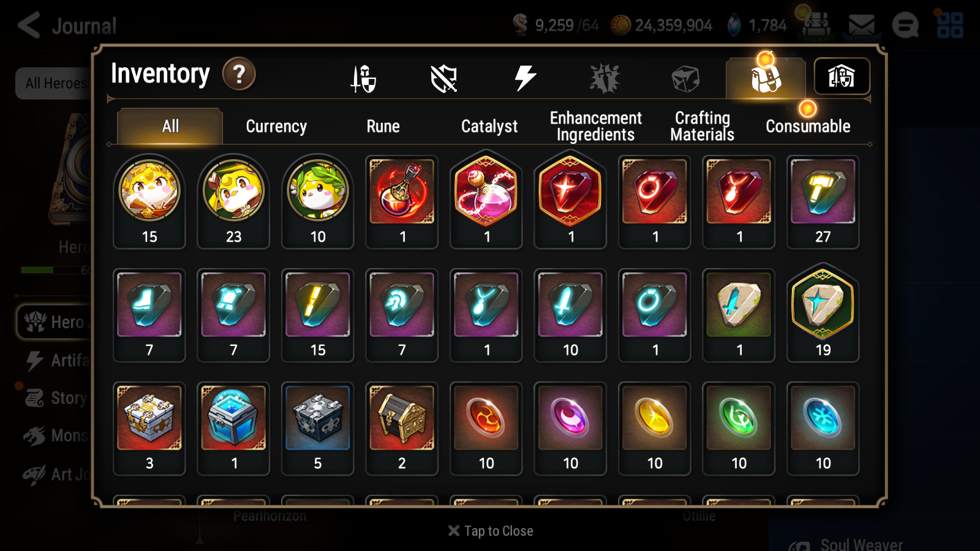Viewport: 980px width, 551px height.
Task: Open the Inventory help question mark
Action: (239, 74)
